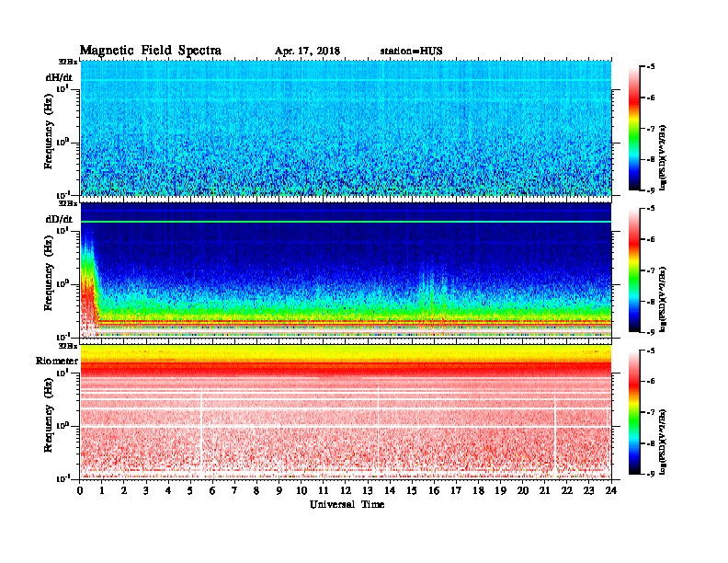728x563 pixels.
Task: Click hour "17" on the Universal Time axis
Action: 457,491
